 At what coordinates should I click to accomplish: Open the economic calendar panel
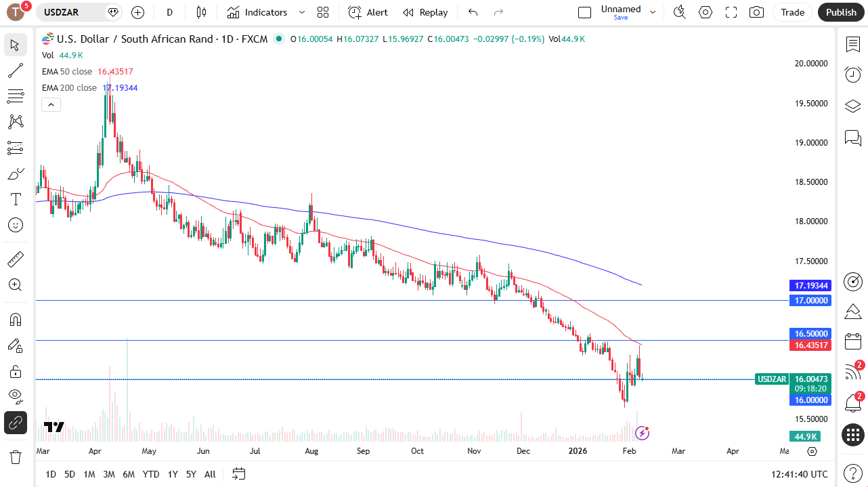pyautogui.click(x=853, y=341)
